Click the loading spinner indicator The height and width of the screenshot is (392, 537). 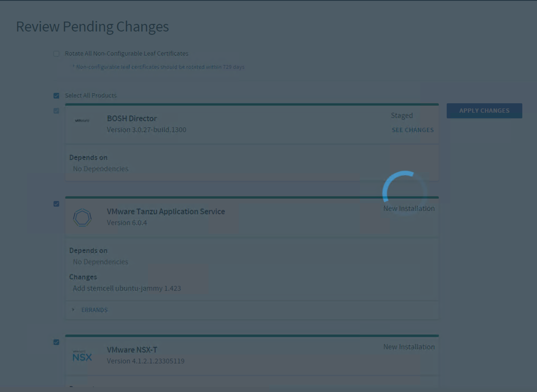tap(404, 193)
